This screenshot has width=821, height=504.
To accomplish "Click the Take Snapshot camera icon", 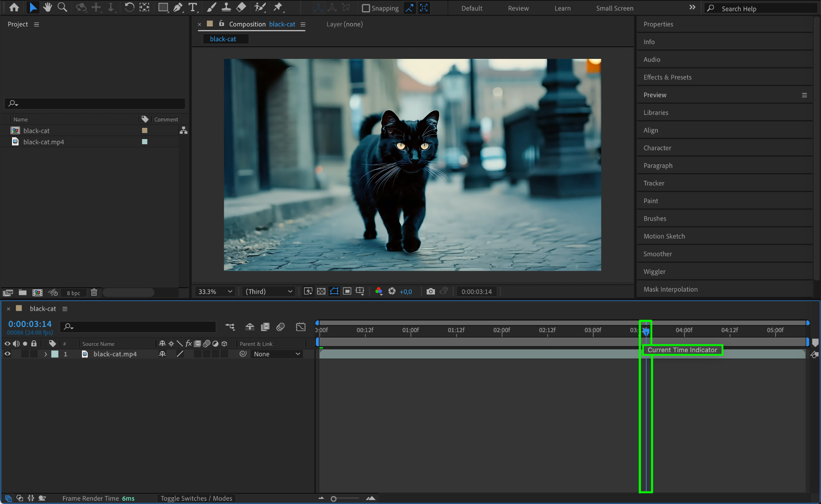I will (x=431, y=291).
